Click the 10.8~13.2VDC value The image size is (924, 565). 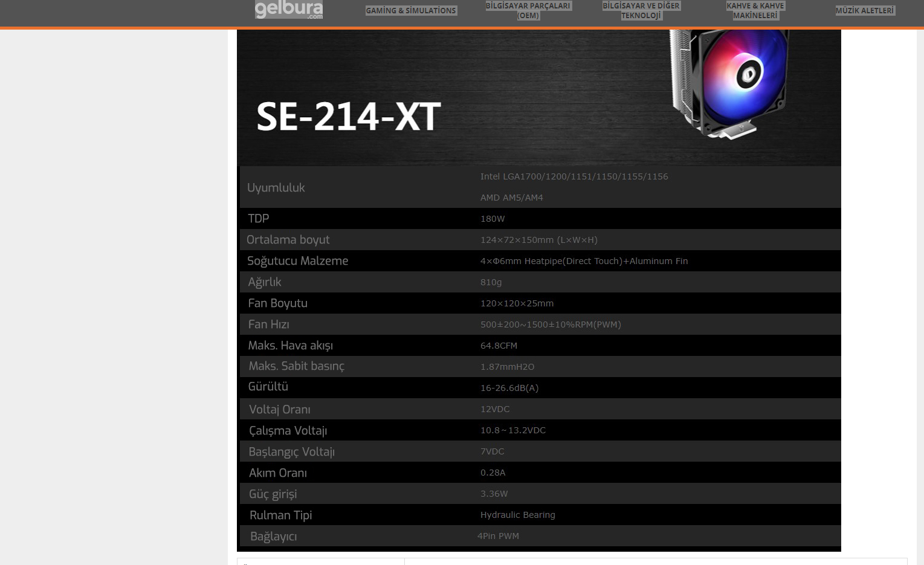coord(513,430)
